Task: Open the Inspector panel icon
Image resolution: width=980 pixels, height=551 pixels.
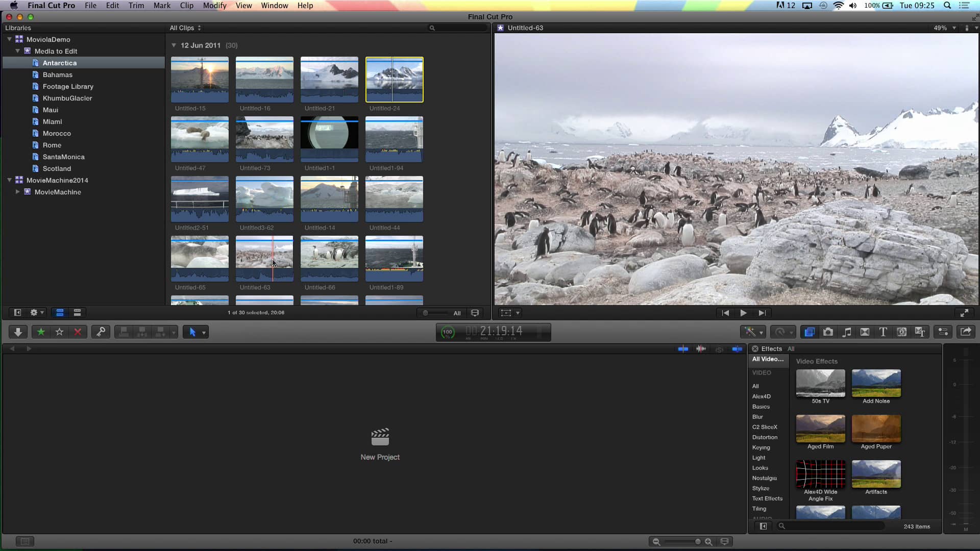Action: coord(943,332)
